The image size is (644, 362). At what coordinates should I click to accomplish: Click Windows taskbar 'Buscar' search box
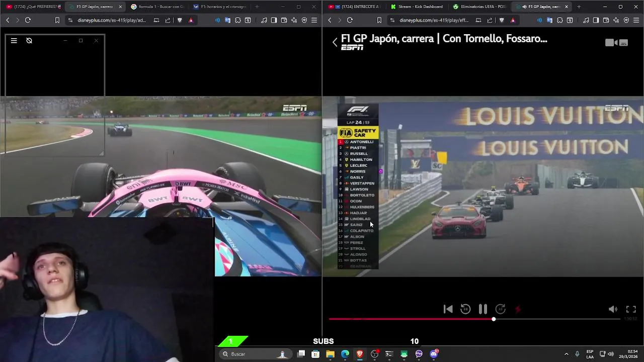point(256,354)
